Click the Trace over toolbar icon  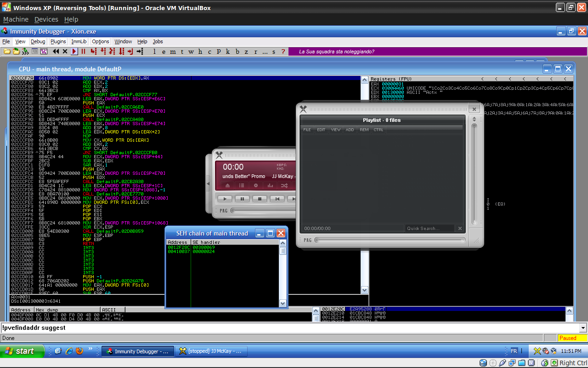click(x=121, y=52)
